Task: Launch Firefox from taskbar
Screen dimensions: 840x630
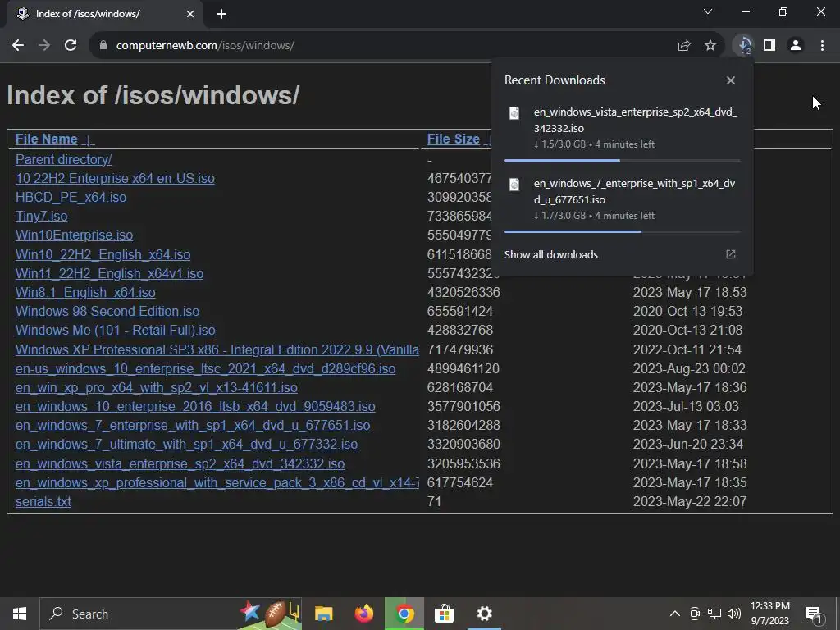Action: (x=363, y=614)
